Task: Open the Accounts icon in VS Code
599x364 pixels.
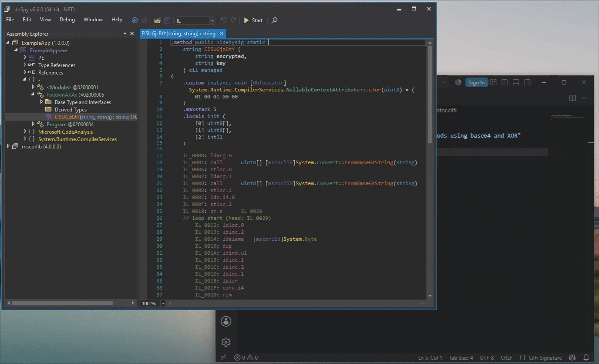Action: [226, 321]
